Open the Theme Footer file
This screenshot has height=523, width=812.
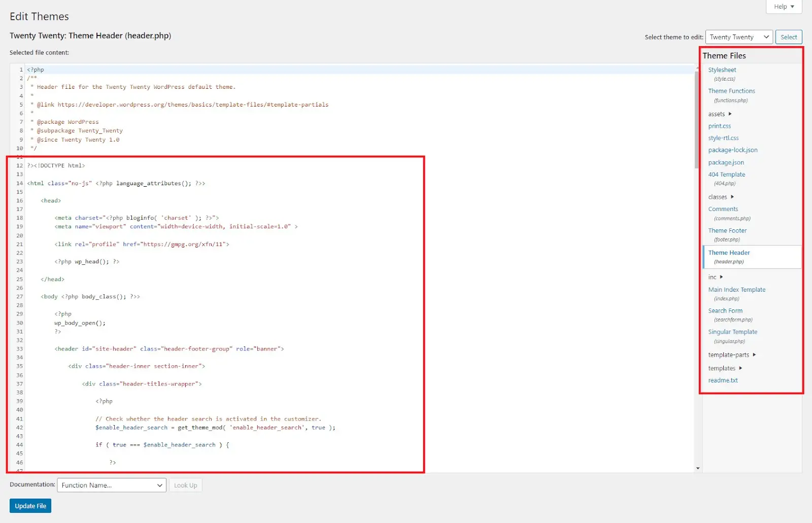coord(727,230)
